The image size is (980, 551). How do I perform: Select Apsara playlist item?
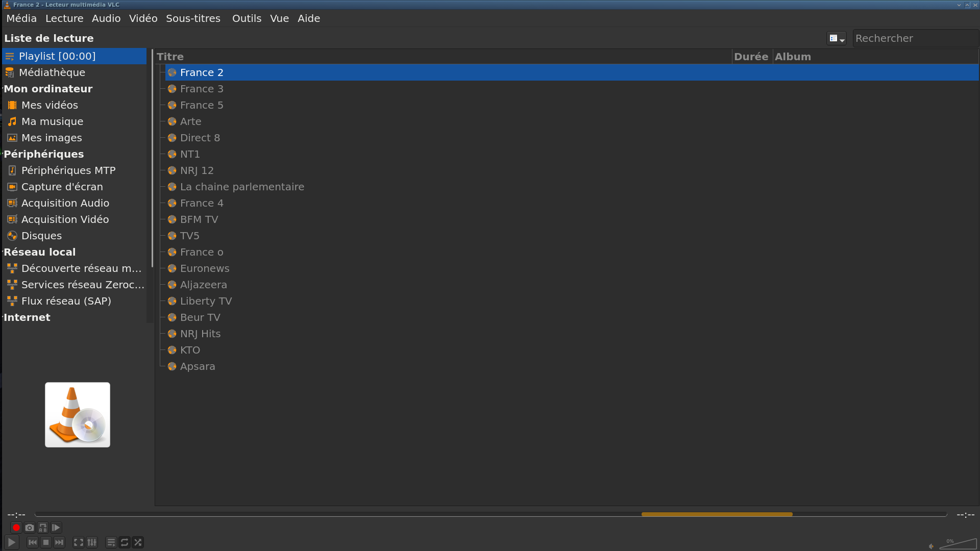tap(572, 366)
